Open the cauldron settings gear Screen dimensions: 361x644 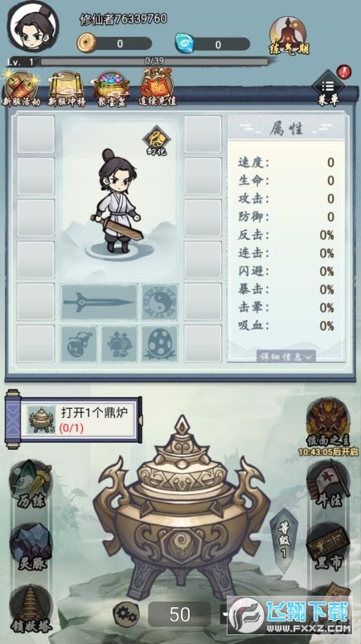[x=126, y=614]
